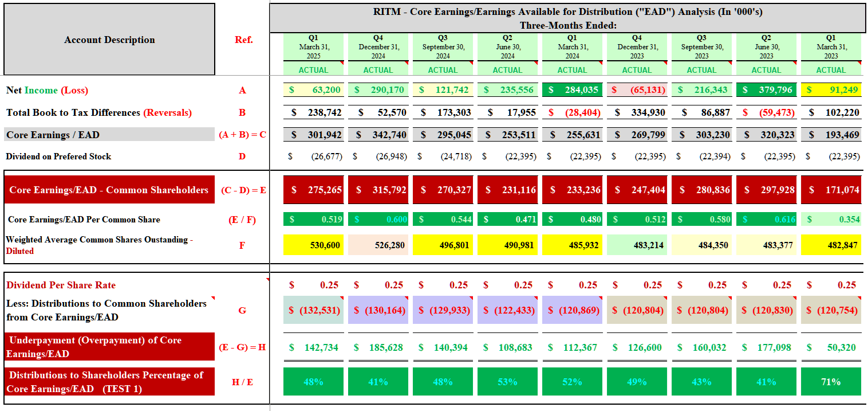Select the 'Q1 March 31, 2025' column header

click(x=314, y=47)
